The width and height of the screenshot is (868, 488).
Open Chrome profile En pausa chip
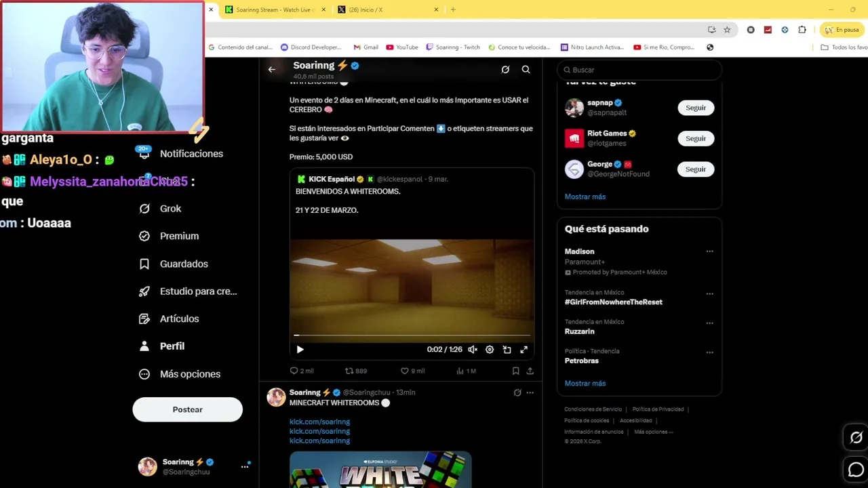842,30
